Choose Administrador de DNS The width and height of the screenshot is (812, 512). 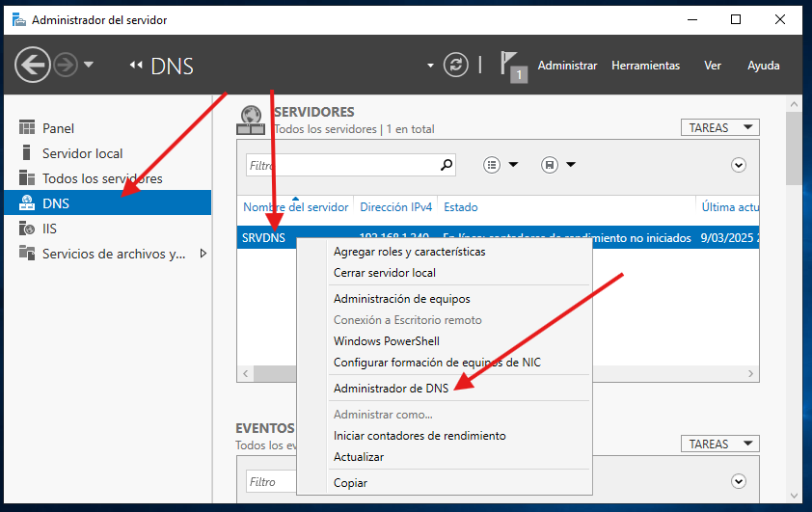tap(391, 389)
